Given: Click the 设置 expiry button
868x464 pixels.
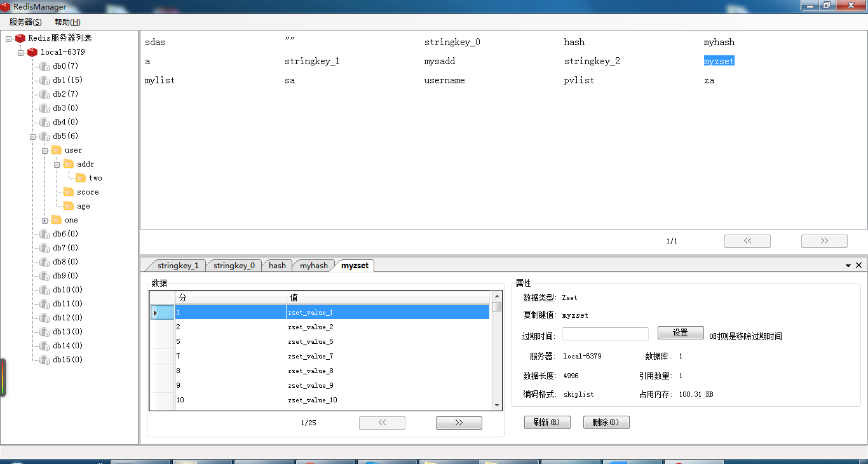Looking at the screenshot, I should pyautogui.click(x=681, y=333).
